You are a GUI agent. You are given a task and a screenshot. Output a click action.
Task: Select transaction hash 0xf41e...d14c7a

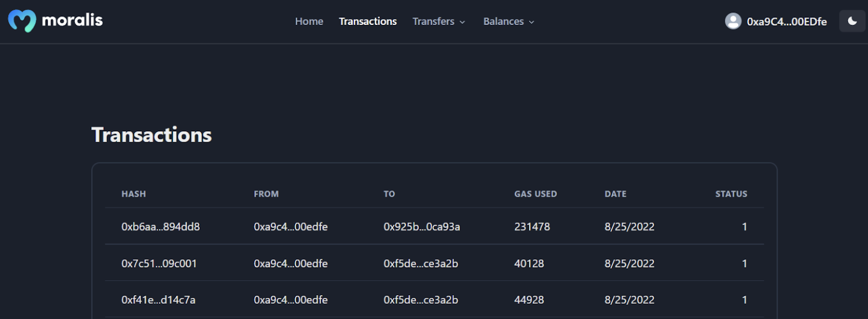point(158,300)
